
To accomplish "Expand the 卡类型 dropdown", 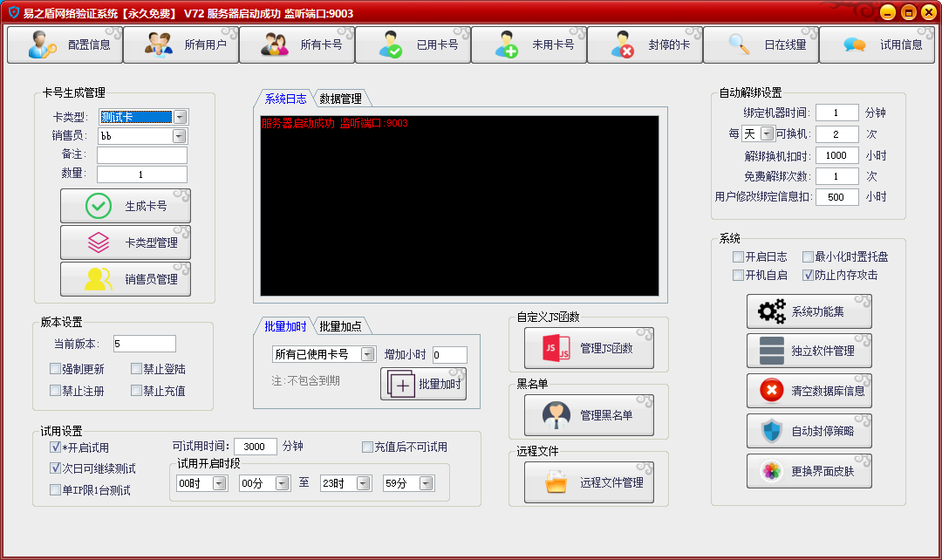I will 180,117.
